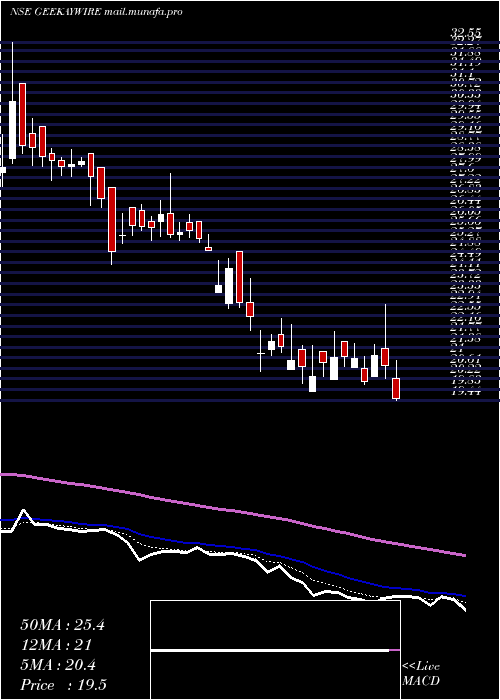Click the Price : 19.5 label
The width and height of the screenshot is (500, 700).
(63, 685)
